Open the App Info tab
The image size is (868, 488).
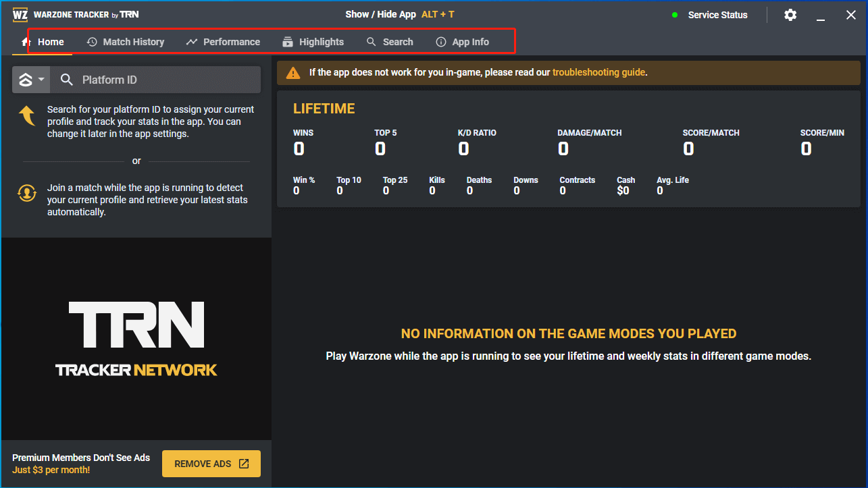[x=463, y=42]
